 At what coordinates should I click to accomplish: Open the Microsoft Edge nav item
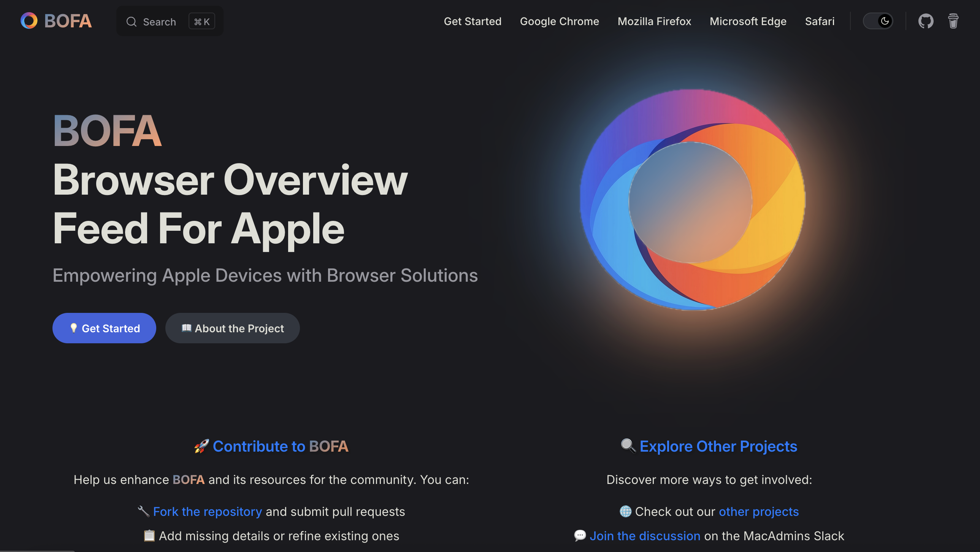pos(748,21)
